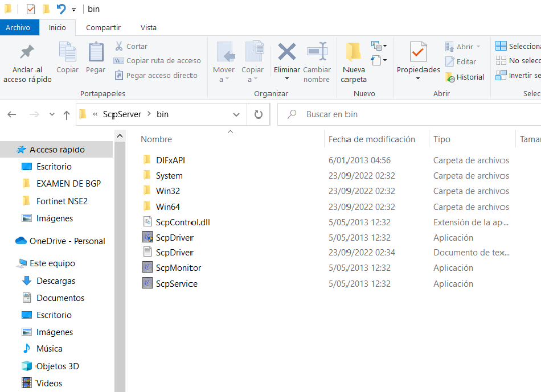The image size is (541, 392).
Task: Open the Propiedades dropdown arrow
Action: [418, 79]
